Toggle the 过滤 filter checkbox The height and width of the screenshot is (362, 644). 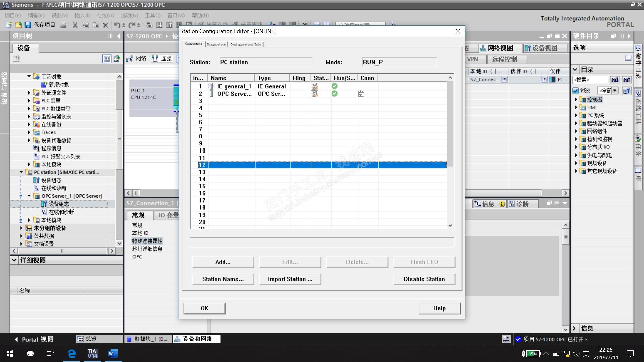(x=576, y=91)
